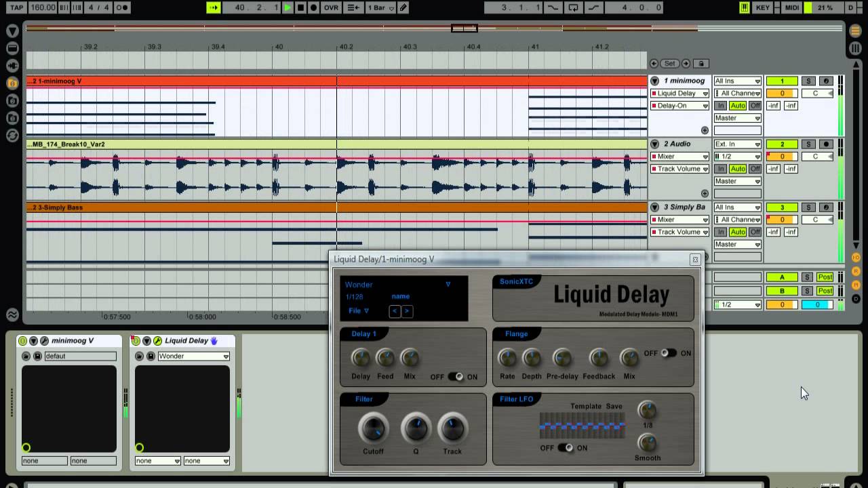Switch Delay 1 ON/OFF toggle

[x=455, y=377]
